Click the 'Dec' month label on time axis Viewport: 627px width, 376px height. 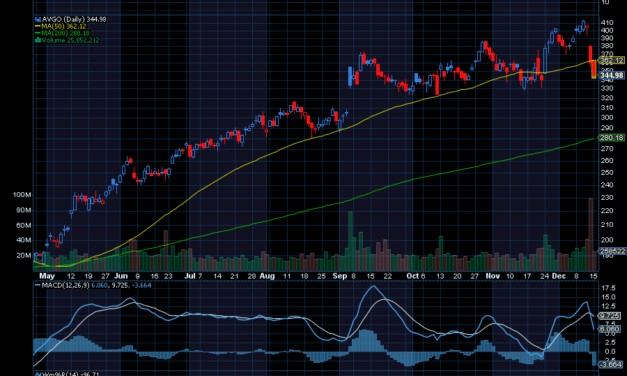tap(559, 276)
